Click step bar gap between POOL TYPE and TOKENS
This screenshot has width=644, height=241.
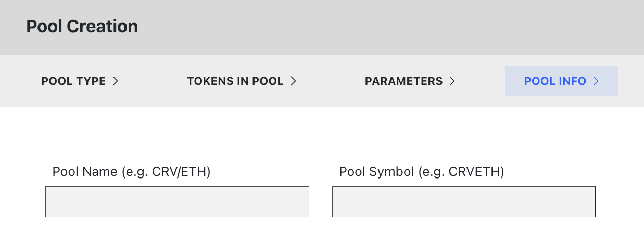pyautogui.click(x=152, y=81)
